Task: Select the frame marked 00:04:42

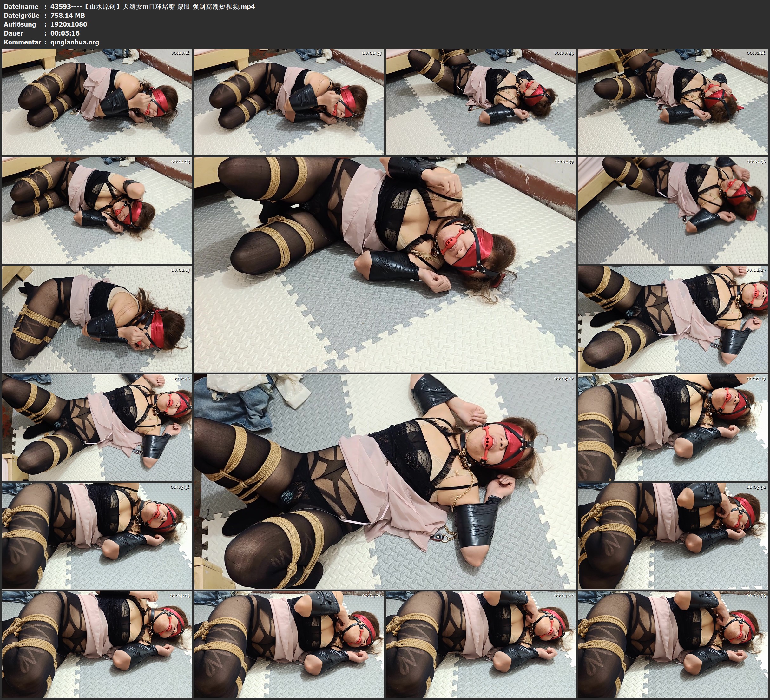Action: point(480,644)
